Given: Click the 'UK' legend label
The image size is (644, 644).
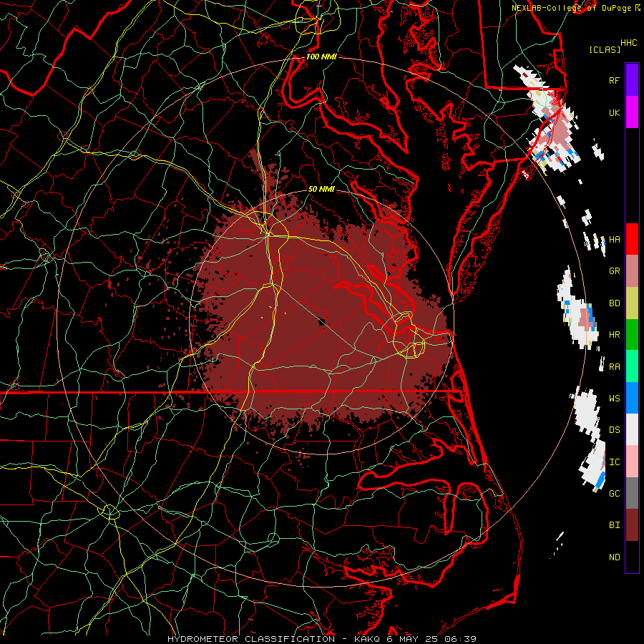Looking at the screenshot, I should (x=614, y=112).
